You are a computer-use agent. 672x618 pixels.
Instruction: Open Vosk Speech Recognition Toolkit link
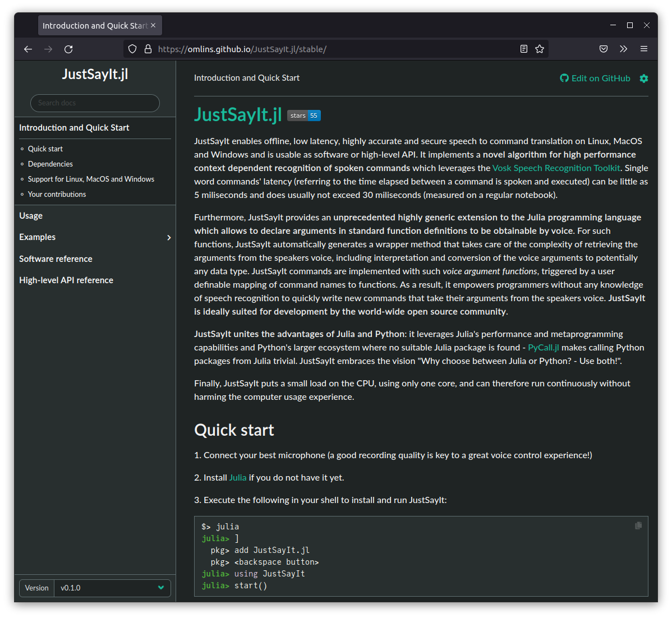(x=556, y=168)
